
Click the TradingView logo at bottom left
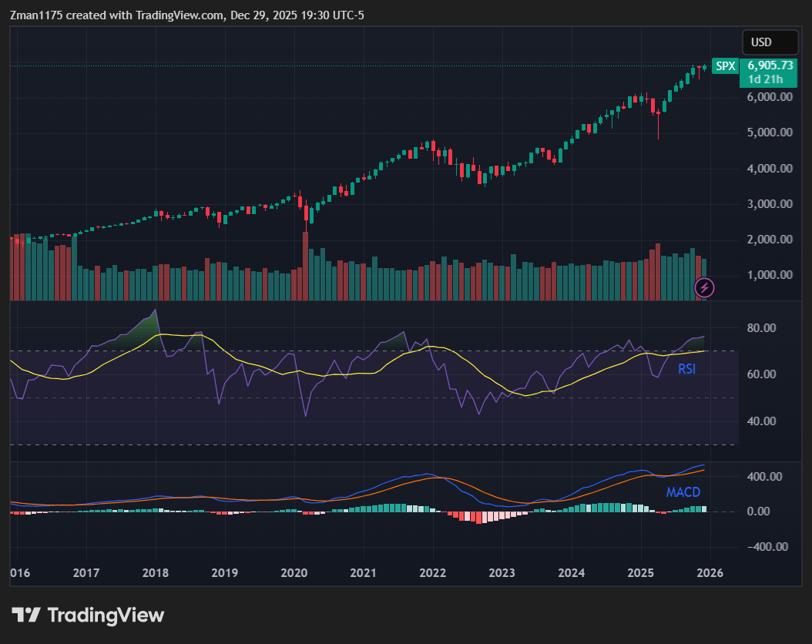click(85, 615)
